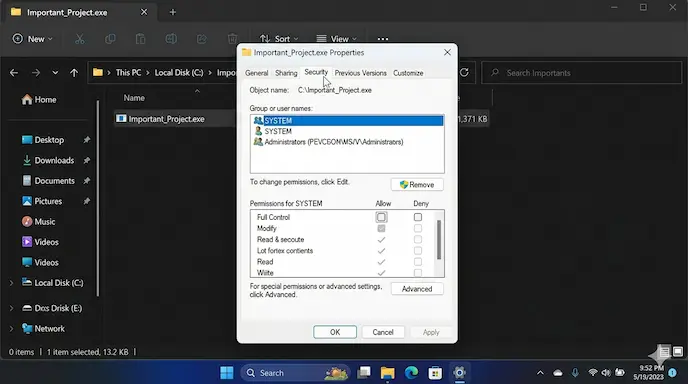Viewport: 688px width, 384px height.
Task: Open the Customize tab
Action: click(x=408, y=73)
